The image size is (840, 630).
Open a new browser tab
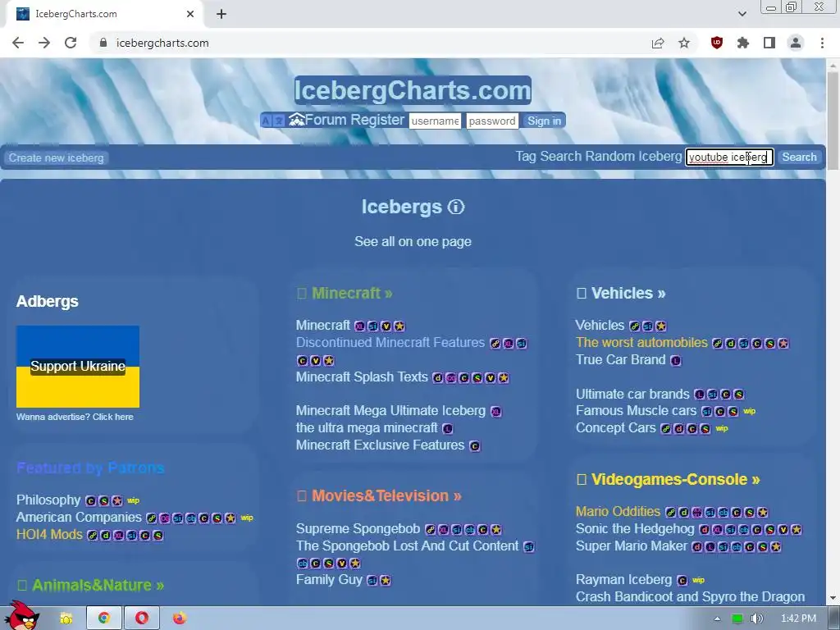click(x=221, y=14)
